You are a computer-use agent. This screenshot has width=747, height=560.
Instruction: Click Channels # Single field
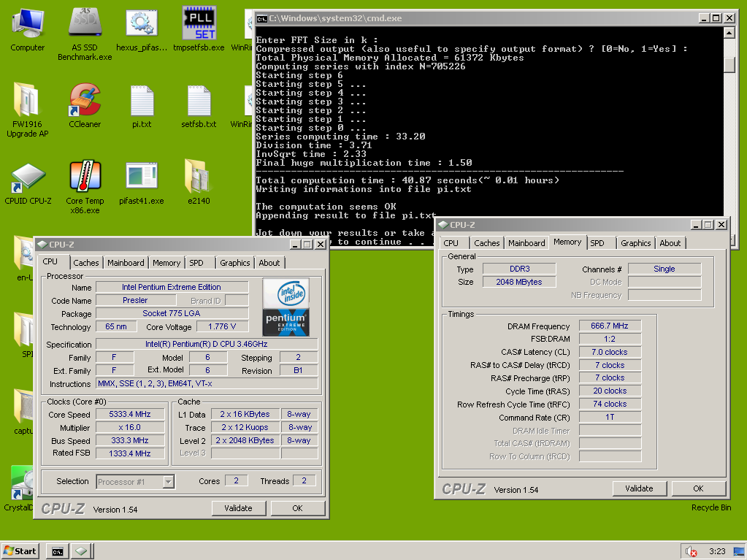664,269
